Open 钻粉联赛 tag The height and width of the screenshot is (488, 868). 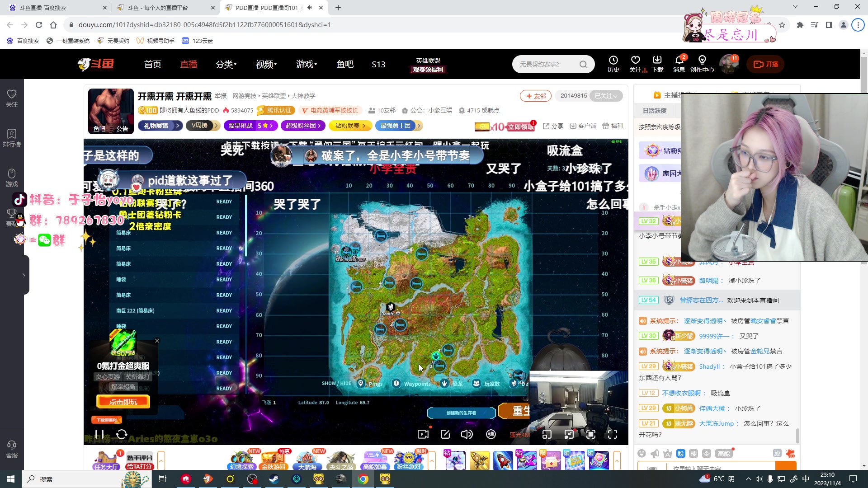click(x=350, y=126)
